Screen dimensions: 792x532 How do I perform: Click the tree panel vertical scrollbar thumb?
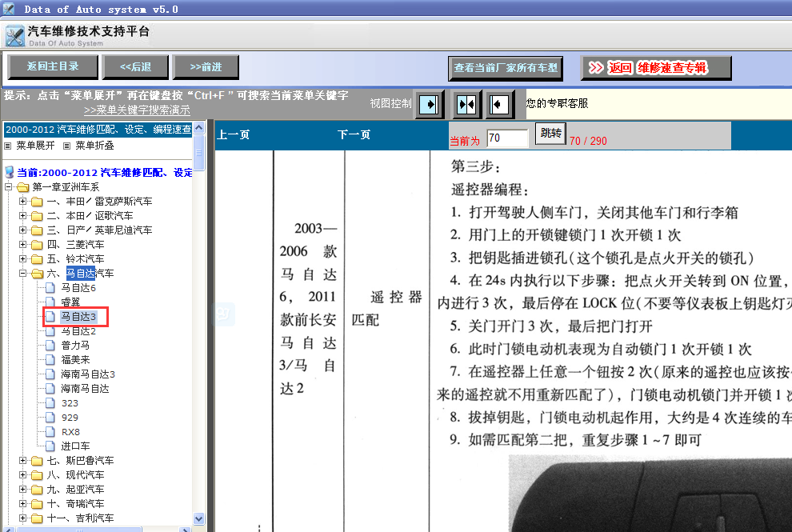[x=199, y=152]
